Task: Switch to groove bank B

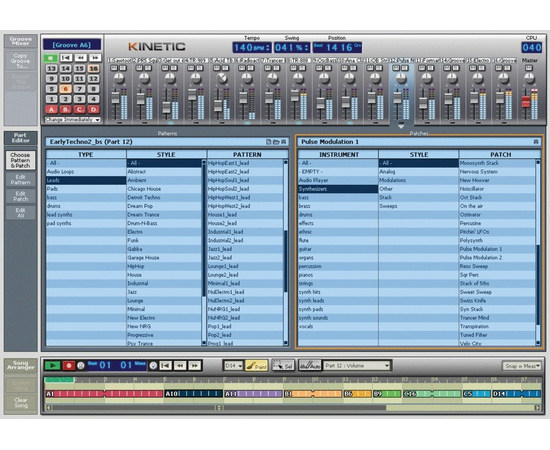Action: click(x=65, y=109)
